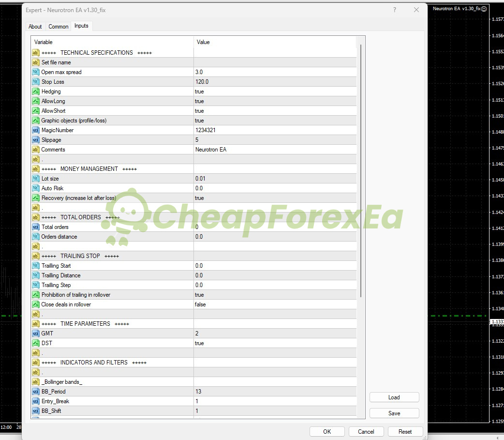This screenshot has height=440, width=504.
Task: Click the integer icon beside BB_Shift
Action: coord(36,411)
